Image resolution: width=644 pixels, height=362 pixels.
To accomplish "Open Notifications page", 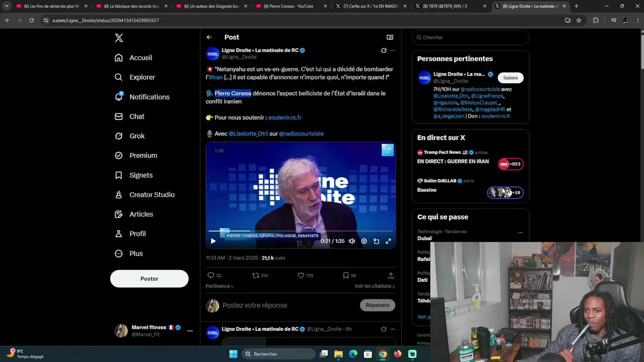I will [x=142, y=97].
